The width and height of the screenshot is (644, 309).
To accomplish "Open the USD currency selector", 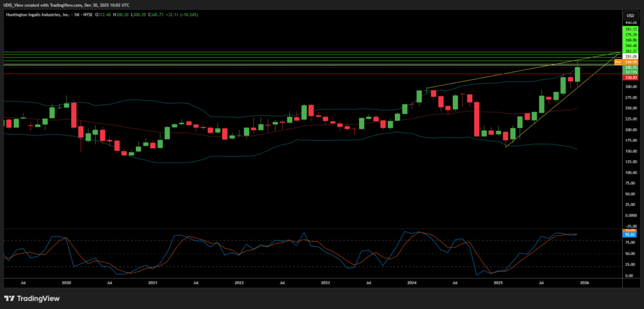I will (x=629, y=14).
